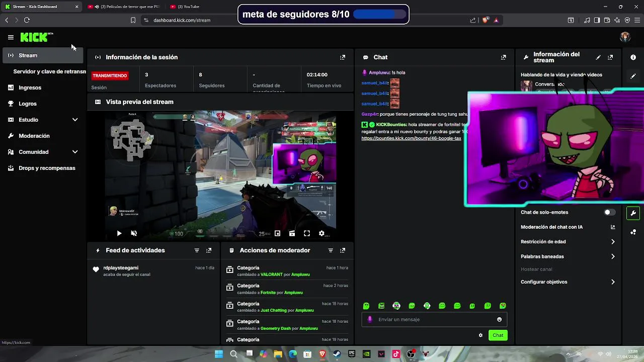Toggle the browser sidebar panel icon
644x362 pixels.
point(597,20)
